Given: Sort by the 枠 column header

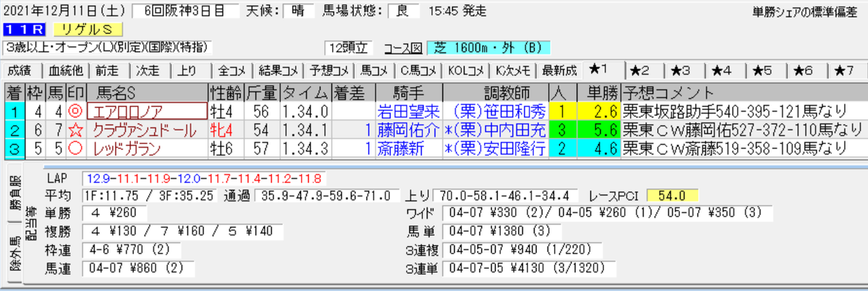Looking at the screenshot, I should [x=36, y=93].
